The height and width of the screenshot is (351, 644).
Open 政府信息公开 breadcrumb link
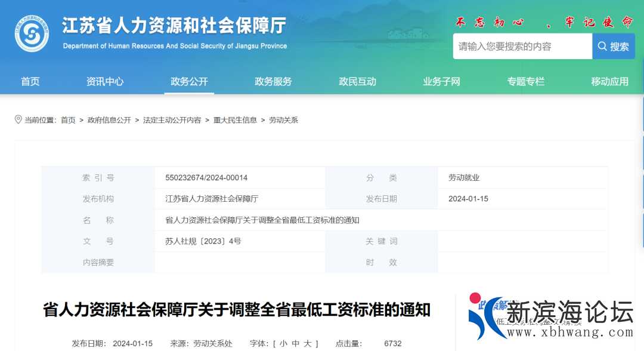(x=109, y=120)
